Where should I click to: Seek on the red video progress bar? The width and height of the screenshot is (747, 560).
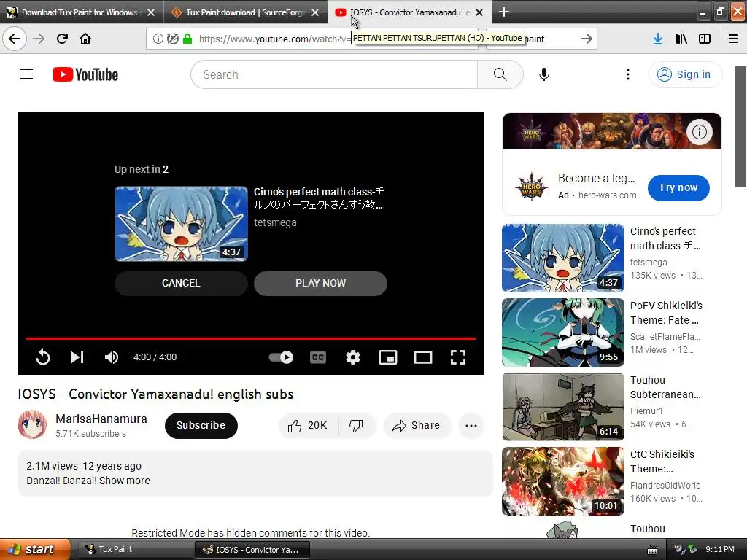tap(251, 338)
